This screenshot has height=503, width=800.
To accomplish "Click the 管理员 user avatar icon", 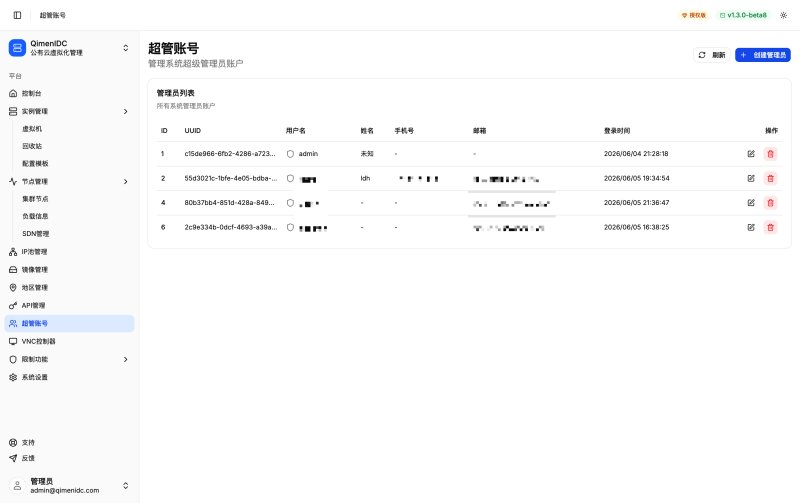I will (x=17, y=486).
